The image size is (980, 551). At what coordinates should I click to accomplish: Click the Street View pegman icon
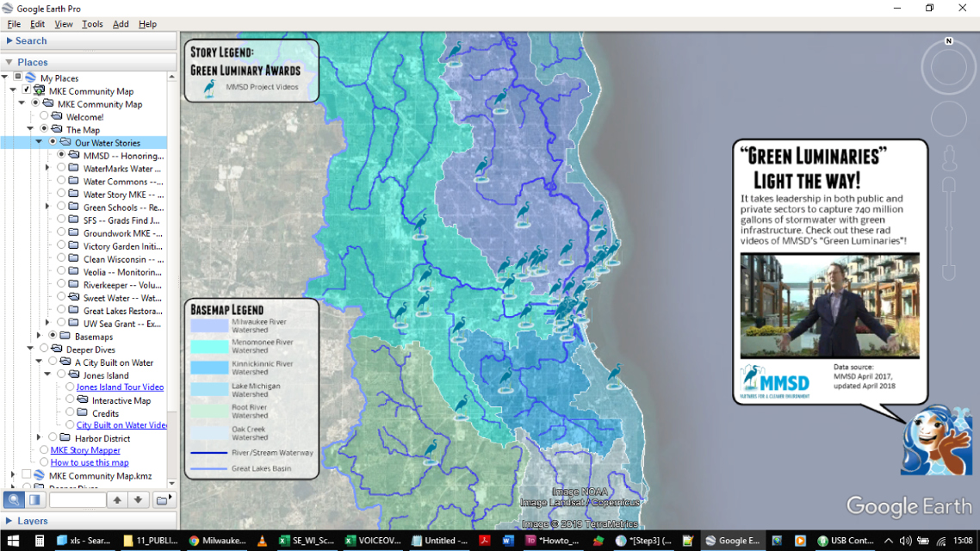[x=949, y=158]
